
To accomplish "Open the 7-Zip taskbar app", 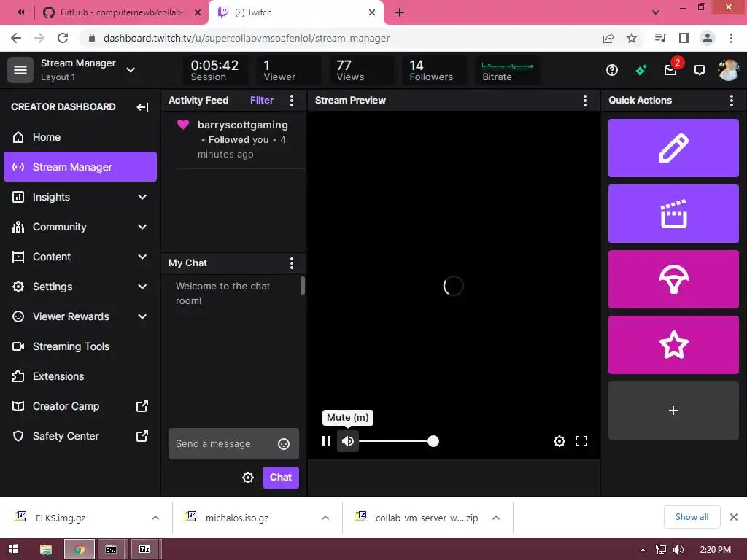I will coord(145,550).
